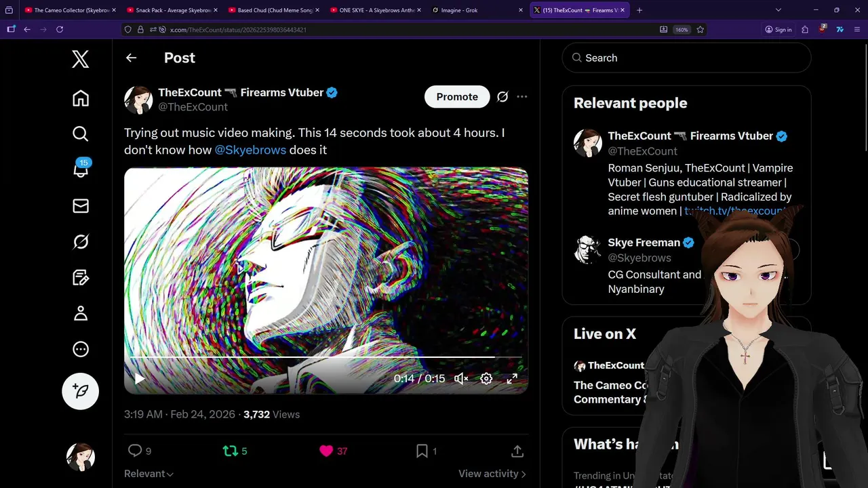868x488 pixels.
Task: Open account avatar at sidebar bottom
Action: [x=81, y=457]
